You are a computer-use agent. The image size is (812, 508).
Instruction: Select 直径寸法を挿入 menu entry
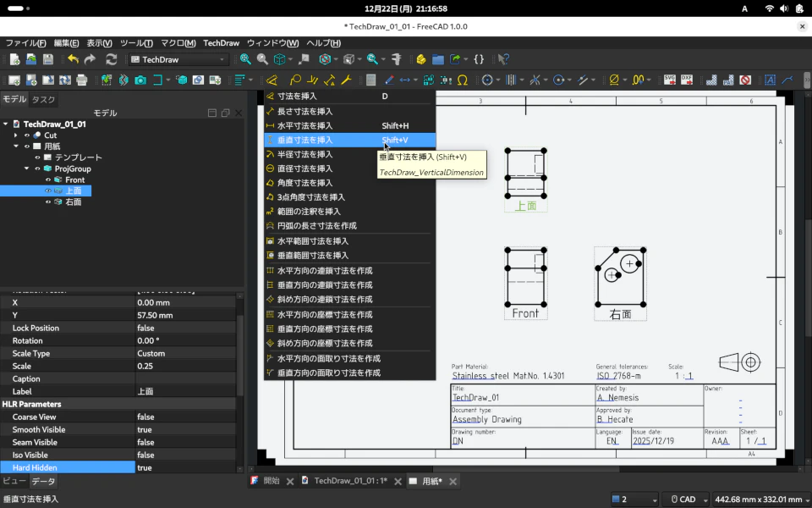click(x=349, y=168)
